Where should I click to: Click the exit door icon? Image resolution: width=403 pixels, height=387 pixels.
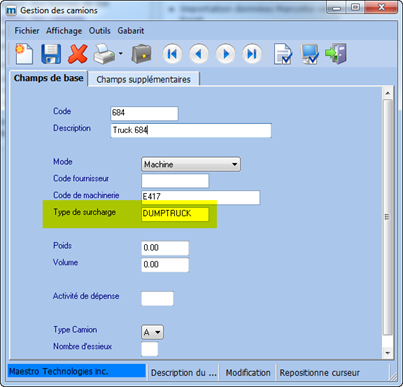(336, 54)
